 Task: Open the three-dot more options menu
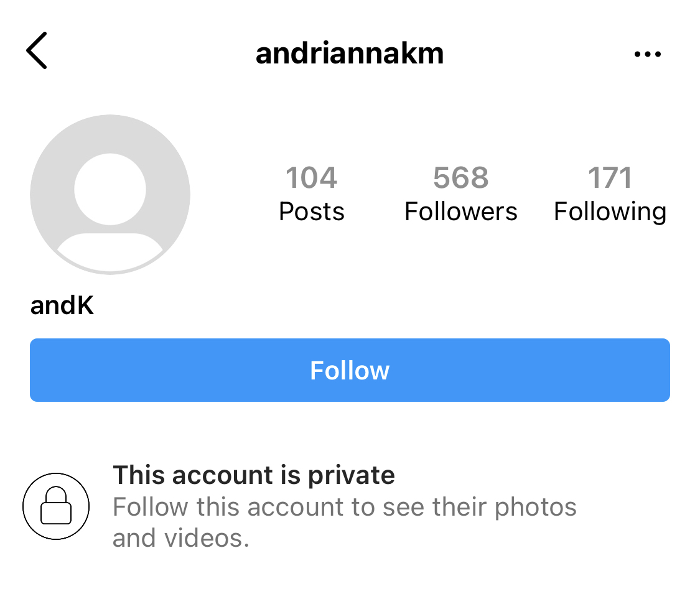(647, 54)
